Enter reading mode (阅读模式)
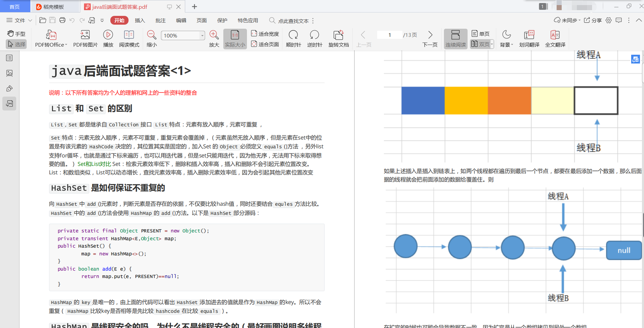 tap(129, 39)
